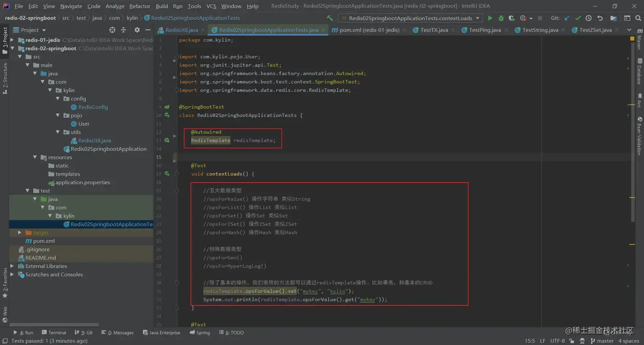Toggle the Database side panel

(x=639, y=71)
